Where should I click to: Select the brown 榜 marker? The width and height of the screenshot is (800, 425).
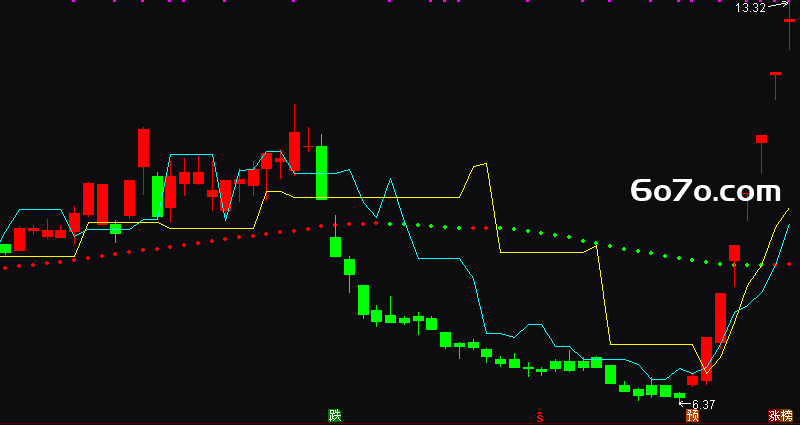787,416
